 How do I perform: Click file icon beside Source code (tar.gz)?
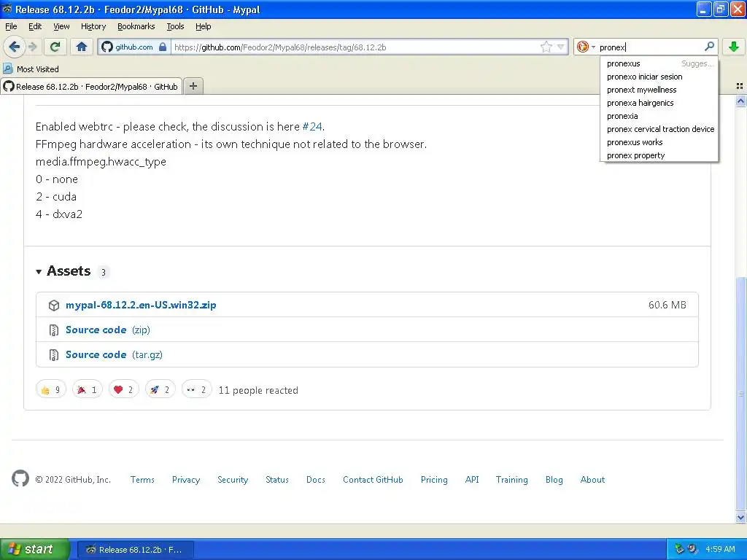pos(54,355)
